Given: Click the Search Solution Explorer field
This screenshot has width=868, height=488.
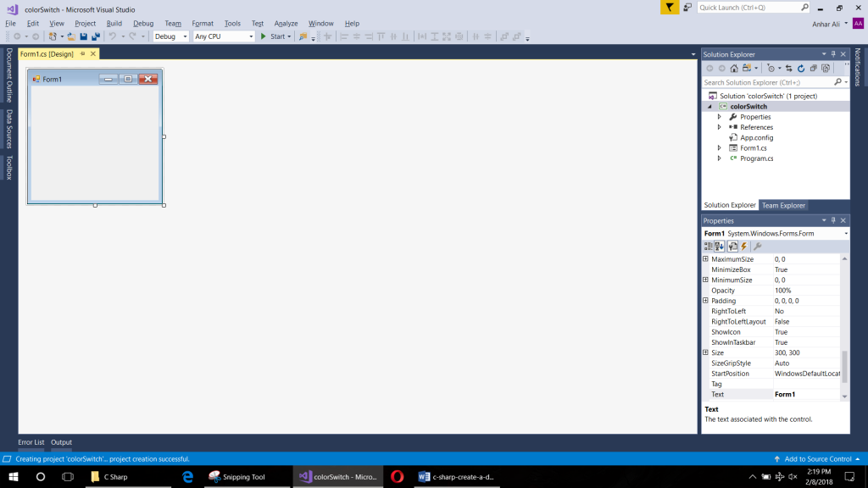Looking at the screenshot, I should click(763, 84).
